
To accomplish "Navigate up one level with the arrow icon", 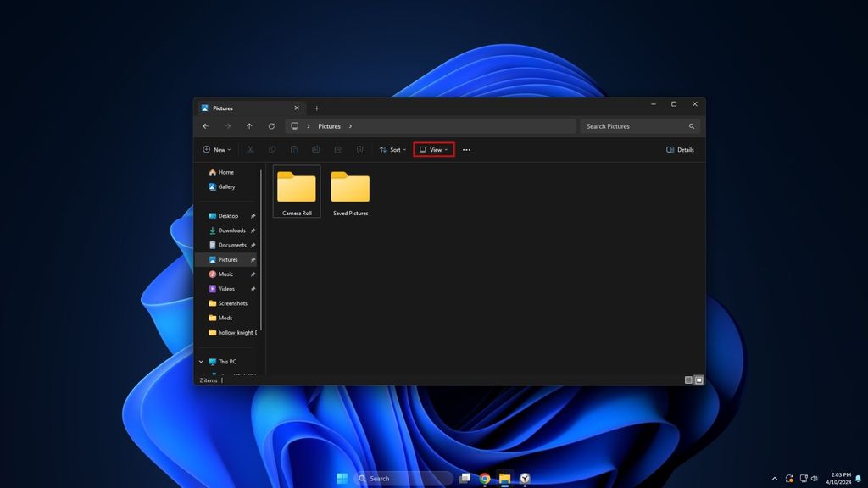I will coord(249,125).
